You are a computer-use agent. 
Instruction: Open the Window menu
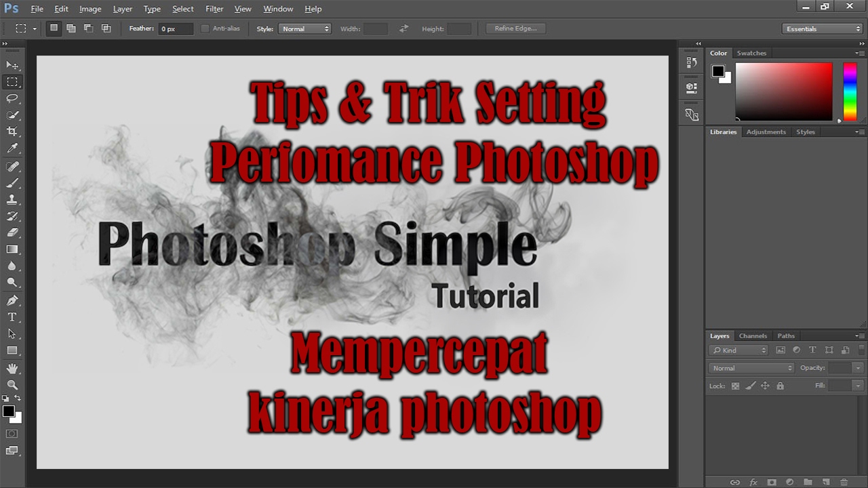point(278,9)
